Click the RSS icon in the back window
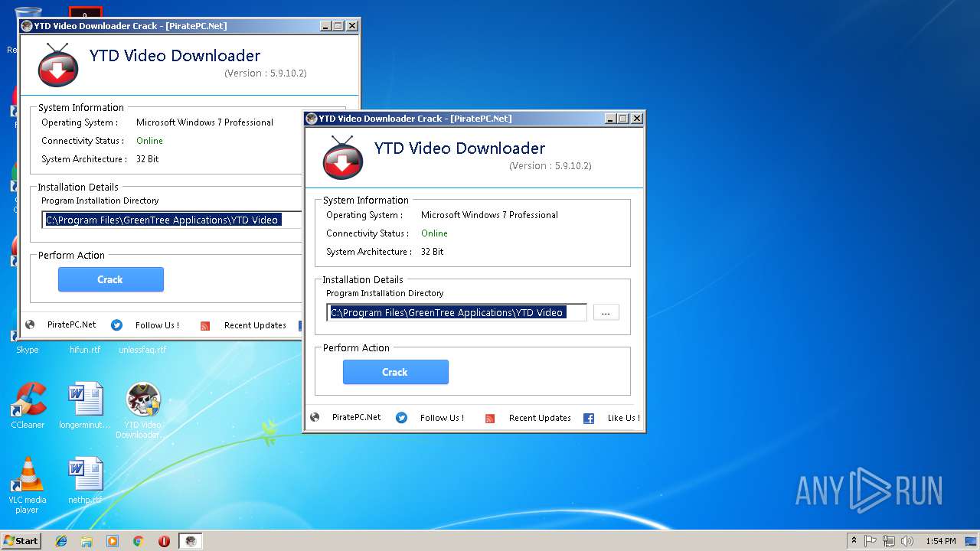The height and width of the screenshot is (551, 980). [x=205, y=326]
